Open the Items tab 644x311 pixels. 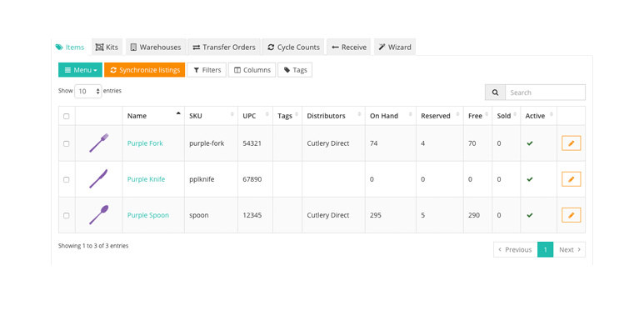70,48
